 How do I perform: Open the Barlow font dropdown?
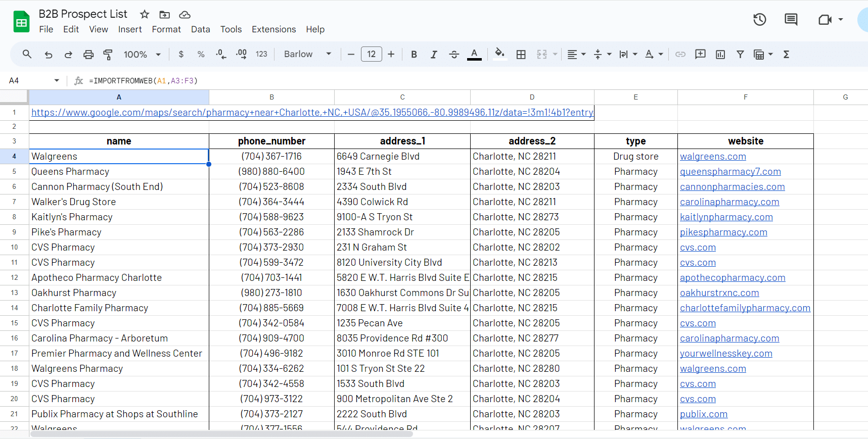pyautogui.click(x=307, y=55)
